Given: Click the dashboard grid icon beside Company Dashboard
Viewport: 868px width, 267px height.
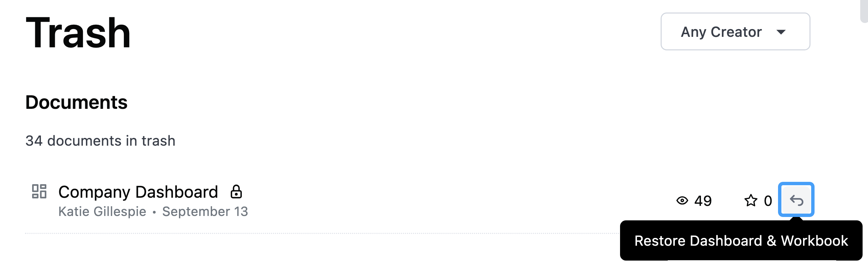Looking at the screenshot, I should (x=39, y=191).
